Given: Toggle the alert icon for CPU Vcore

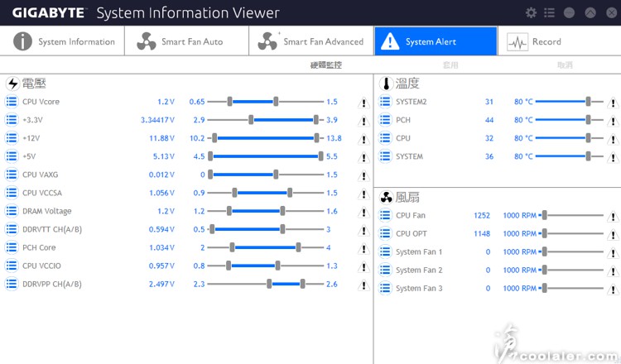Looking at the screenshot, I should 363,103.
